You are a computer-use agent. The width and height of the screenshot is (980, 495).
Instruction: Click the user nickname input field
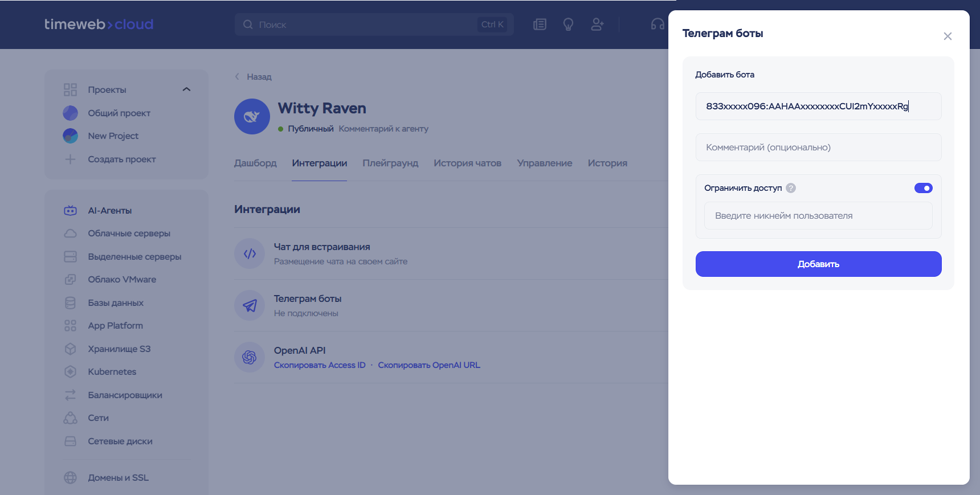818,216
